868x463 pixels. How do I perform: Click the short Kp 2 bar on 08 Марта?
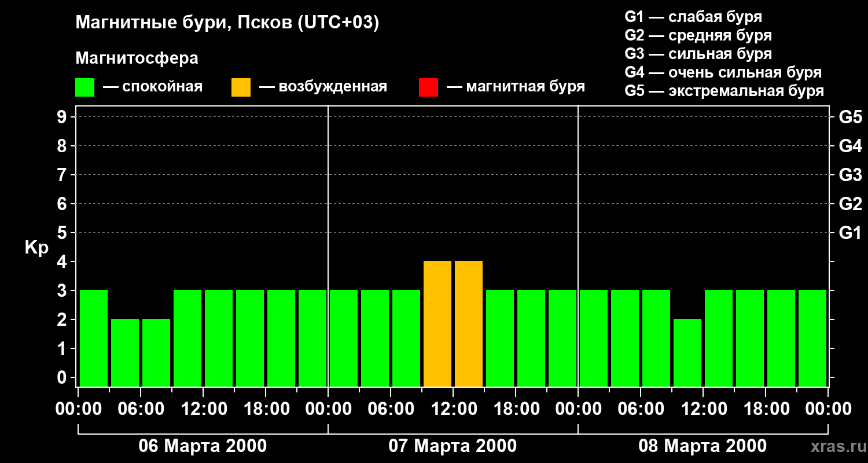[687, 353]
